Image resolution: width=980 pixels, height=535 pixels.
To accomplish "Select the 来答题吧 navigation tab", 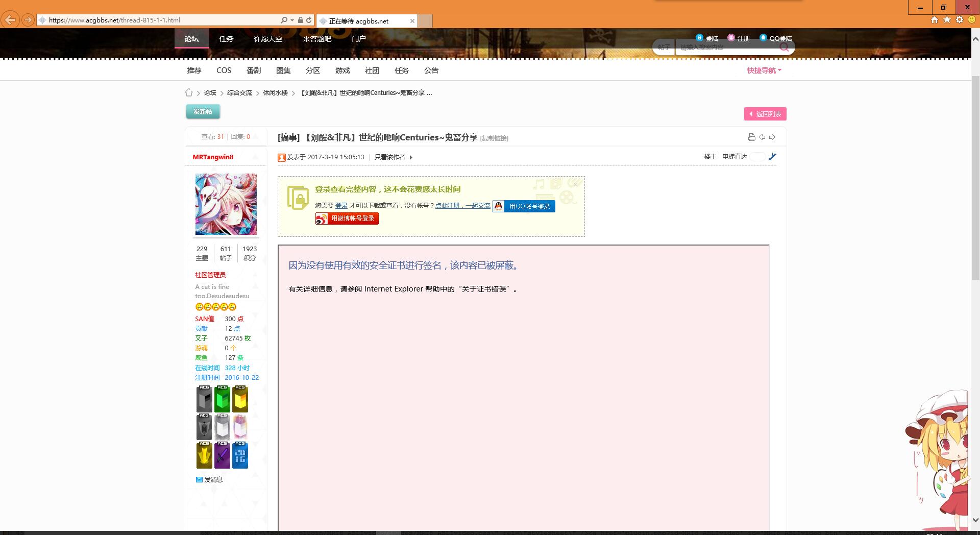I will [317, 39].
